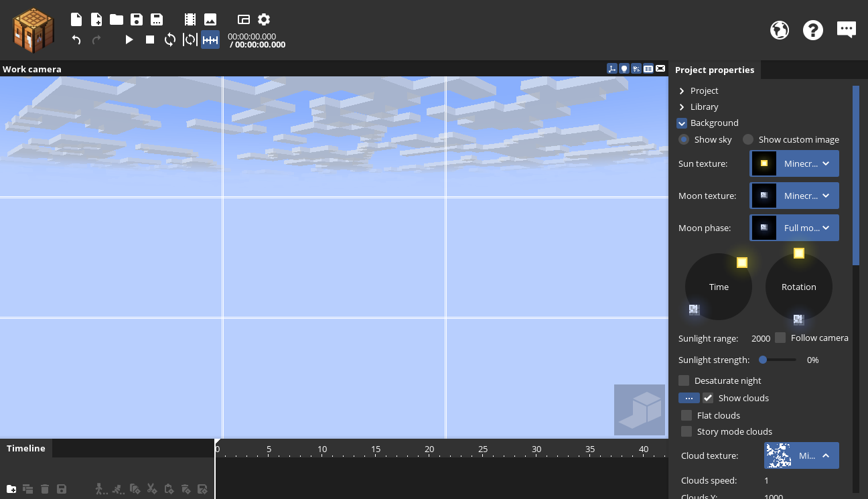Enable Story mode clouds checkbox

coord(686,431)
